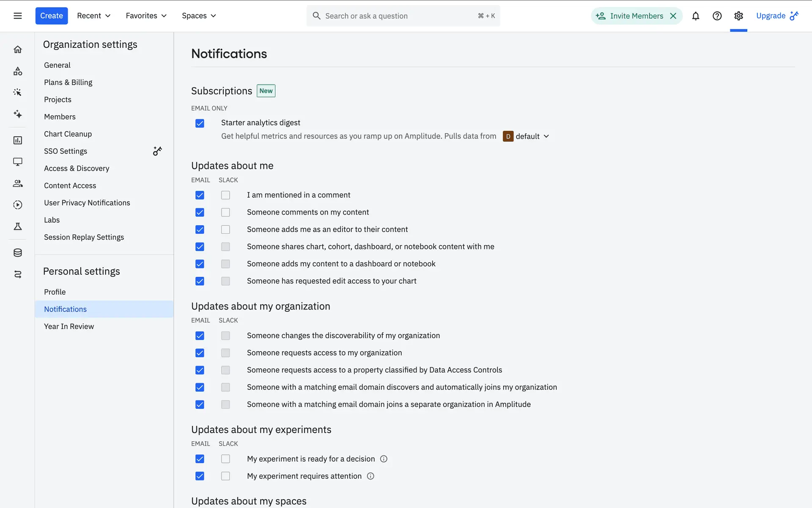Open the Data database icon in sidebar
The width and height of the screenshot is (812, 508).
tap(18, 253)
